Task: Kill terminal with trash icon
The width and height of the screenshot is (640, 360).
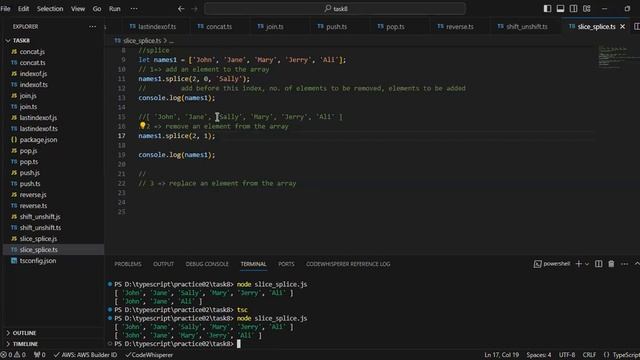Action: [x=611, y=264]
